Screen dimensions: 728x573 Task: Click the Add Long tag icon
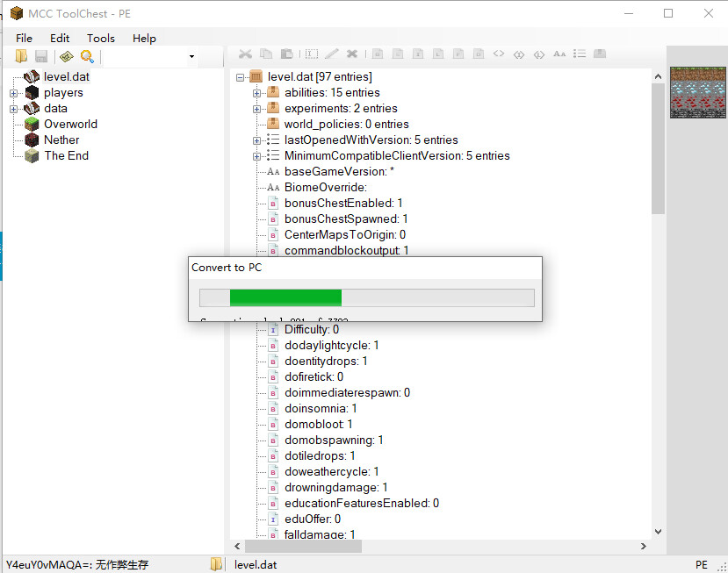coord(438,54)
